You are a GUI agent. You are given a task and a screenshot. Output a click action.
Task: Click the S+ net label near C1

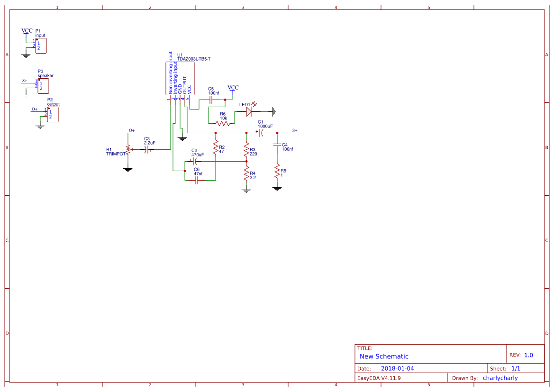pos(294,130)
